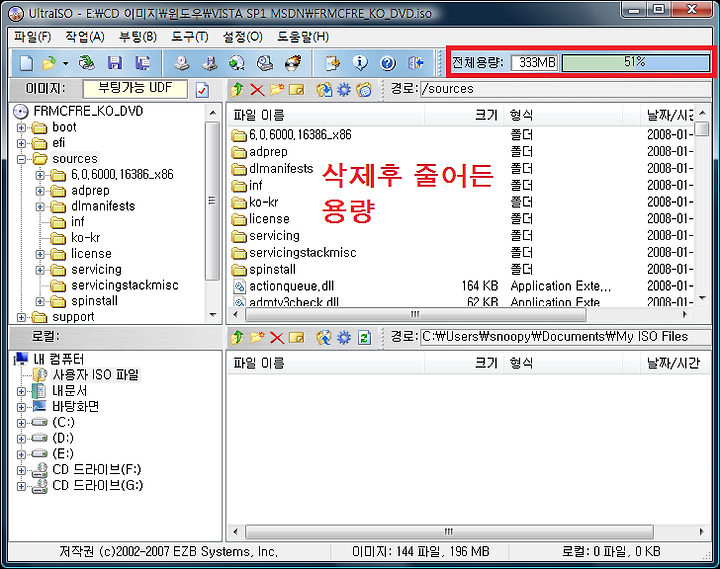Select FRMCFRE_KO_DVD root in image tree

click(88, 112)
